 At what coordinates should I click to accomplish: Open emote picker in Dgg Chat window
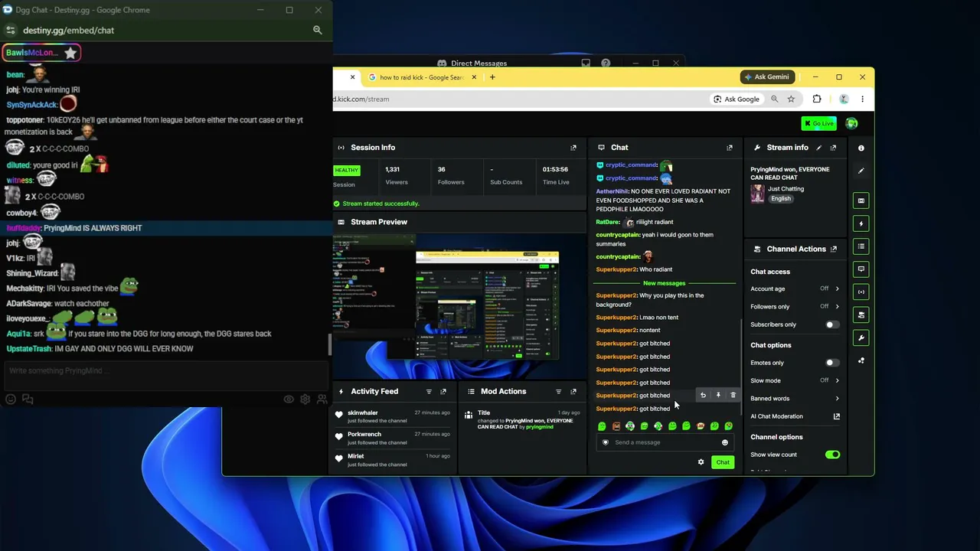(x=11, y=399)
